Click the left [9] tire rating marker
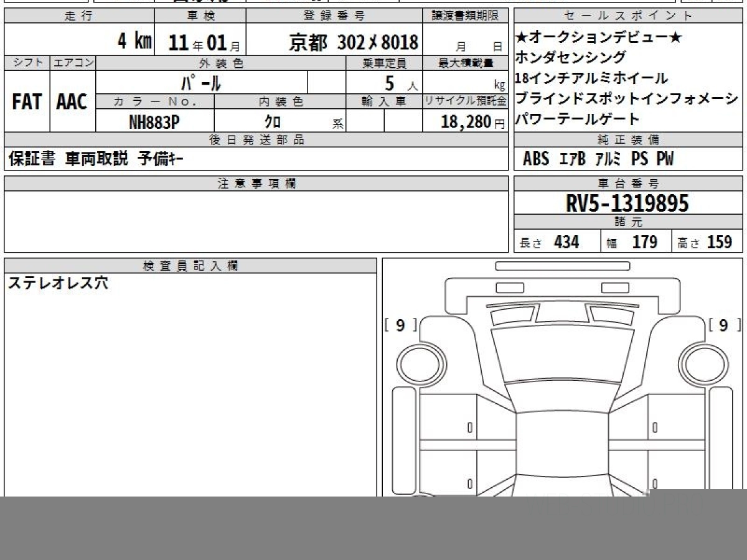Screen dimensions: 747x560 click(x=400, y=325)
